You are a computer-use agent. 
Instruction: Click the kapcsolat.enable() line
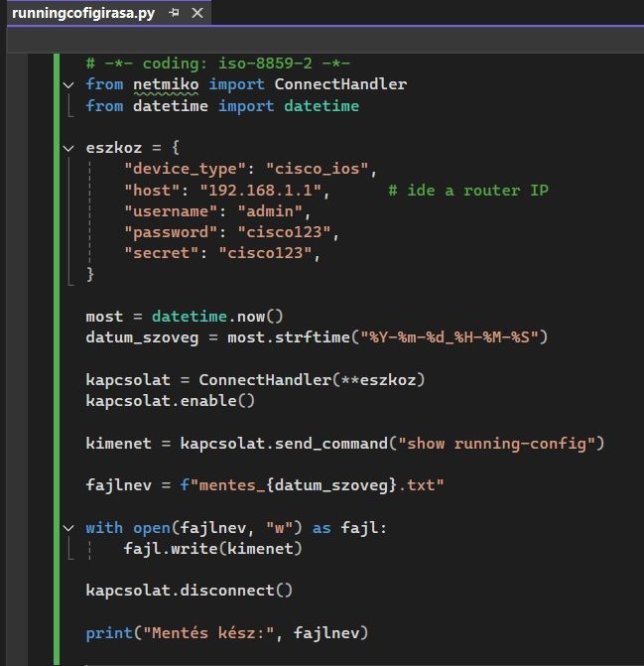point(171,401)
